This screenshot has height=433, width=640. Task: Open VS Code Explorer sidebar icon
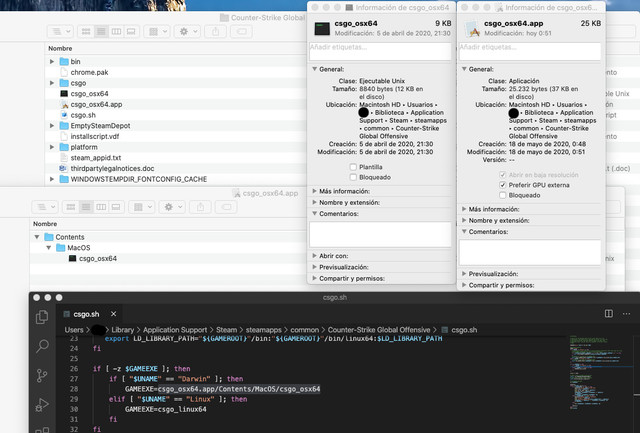click(x=42, y=317)
